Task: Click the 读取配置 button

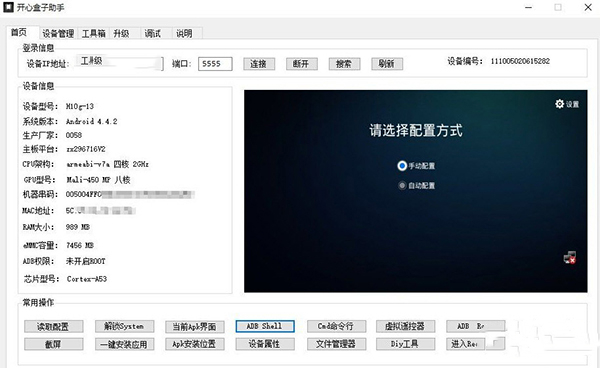Action: pyautogui.click(x=53, y=326)
